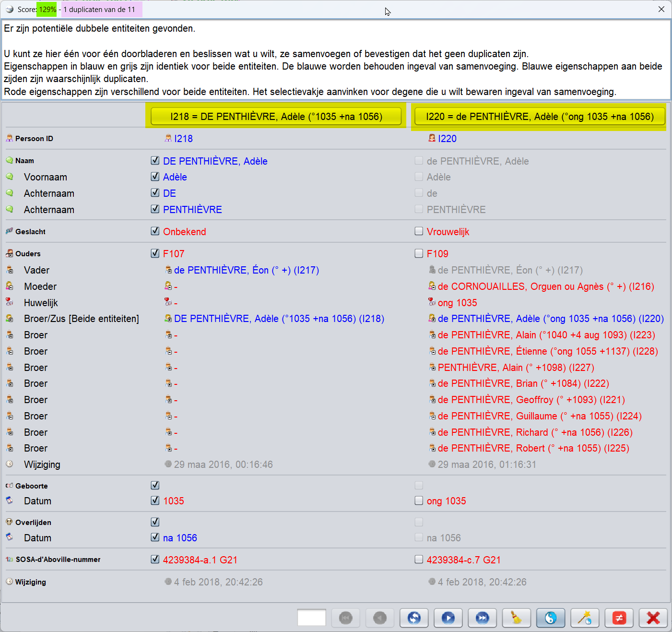Toggle the left Achternaam PENTHIÈVRE checkbox
The width and height of the screenshot is (672, 632).
pyautogui.click(x=155, y=209)
